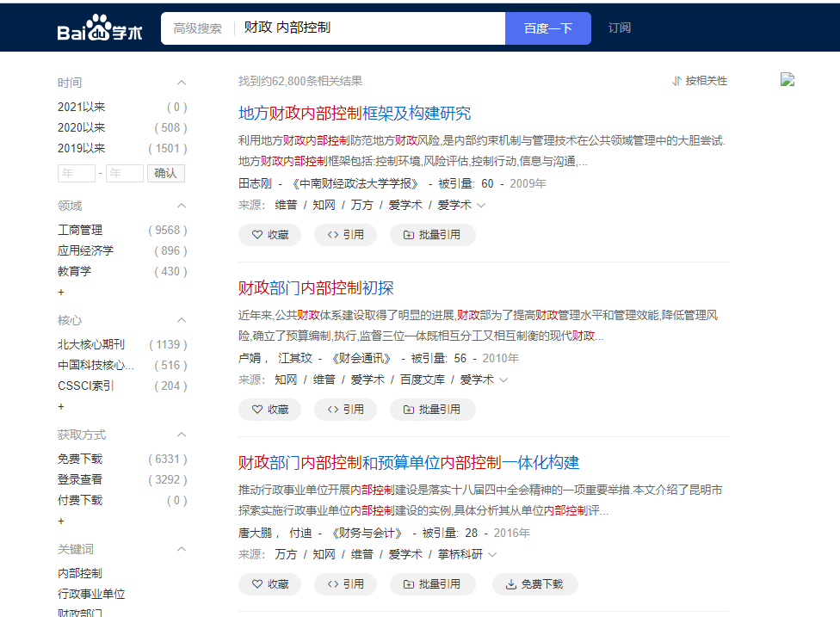840x617 pixels.
Task: Click journal 《财务与会计》
Action: (x=367, y=533)
